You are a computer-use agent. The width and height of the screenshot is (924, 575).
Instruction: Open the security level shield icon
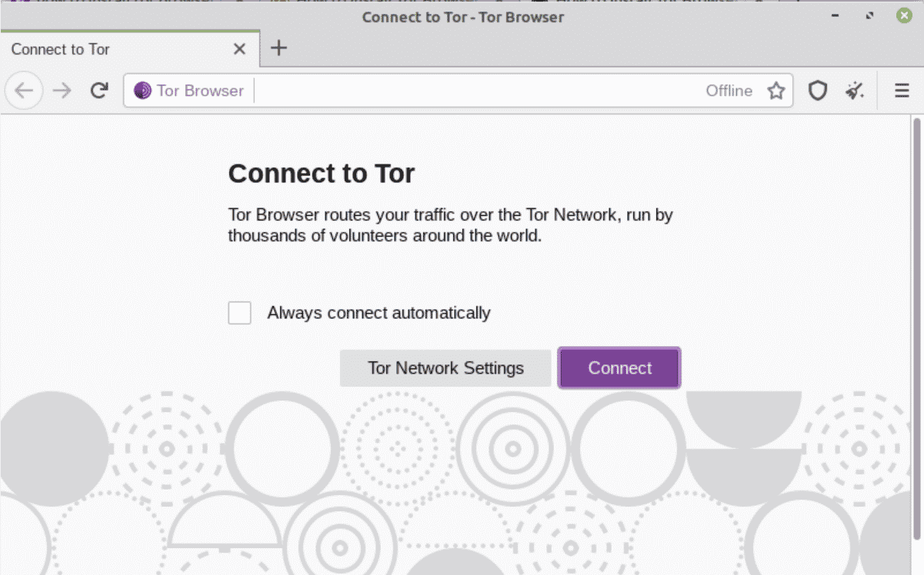tap(817, 91)
